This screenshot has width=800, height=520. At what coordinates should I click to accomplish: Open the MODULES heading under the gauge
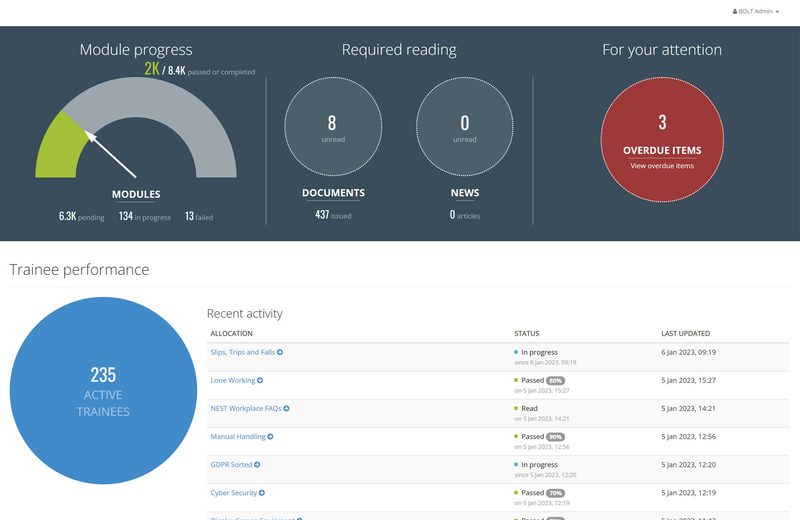[136, 195]
